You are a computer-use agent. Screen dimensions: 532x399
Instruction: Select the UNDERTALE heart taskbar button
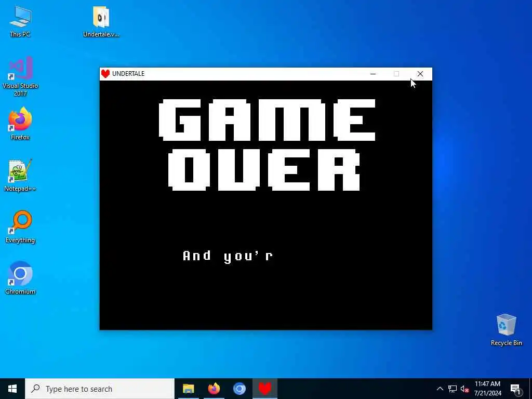(x=264, y=389)
